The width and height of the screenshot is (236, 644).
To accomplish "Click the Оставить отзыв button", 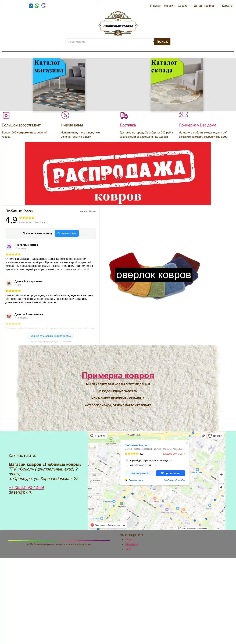I will 67,233.
